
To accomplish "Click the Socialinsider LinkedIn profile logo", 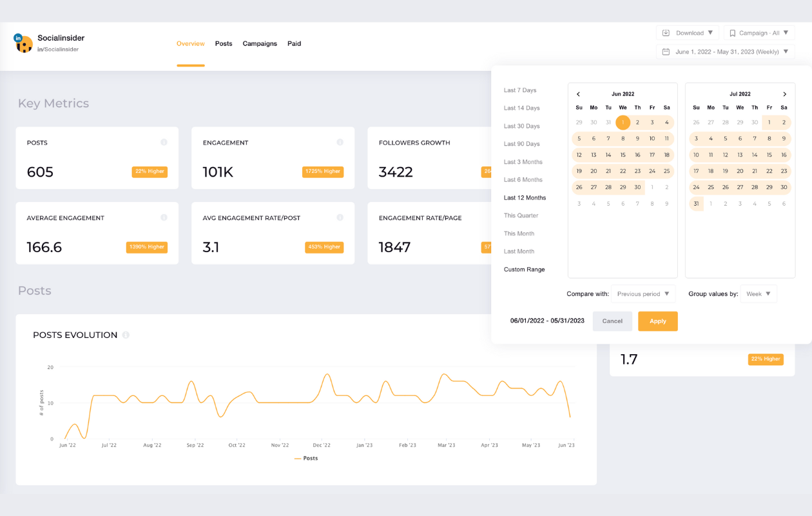I will point(23,43).
